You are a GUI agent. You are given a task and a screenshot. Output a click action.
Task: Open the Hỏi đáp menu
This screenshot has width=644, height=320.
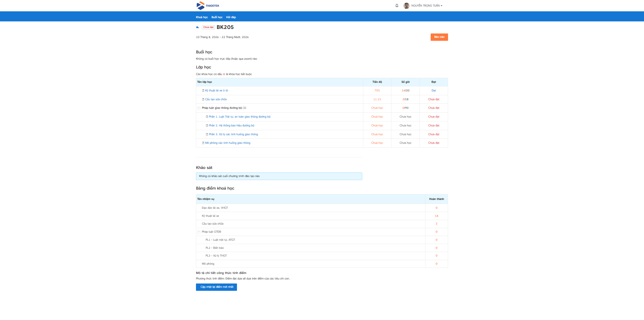click(x=231, y=17)
